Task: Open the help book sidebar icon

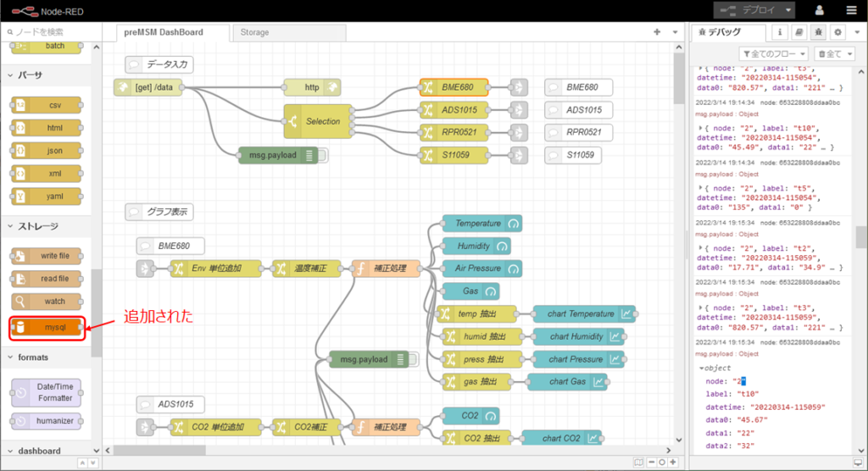Action: coord(798,33)
